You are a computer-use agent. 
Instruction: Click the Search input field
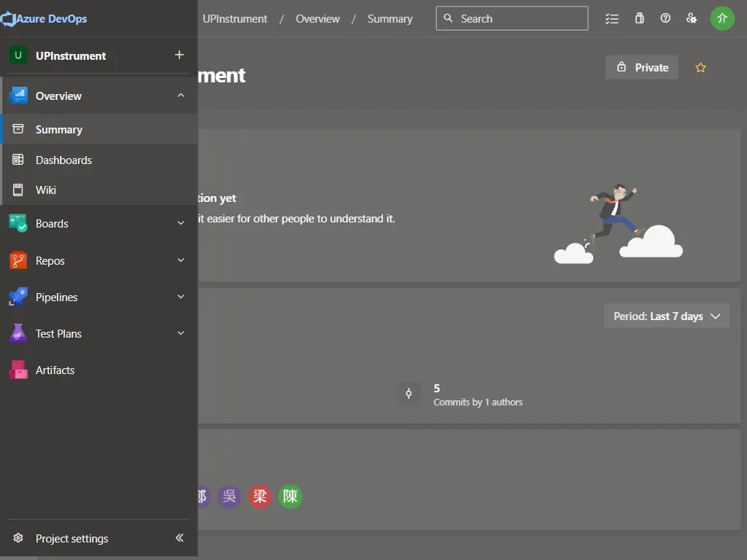[x=512, y=18]
